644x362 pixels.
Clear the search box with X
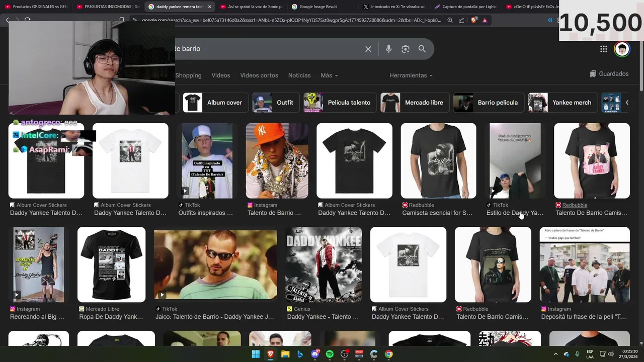point(368,49)
